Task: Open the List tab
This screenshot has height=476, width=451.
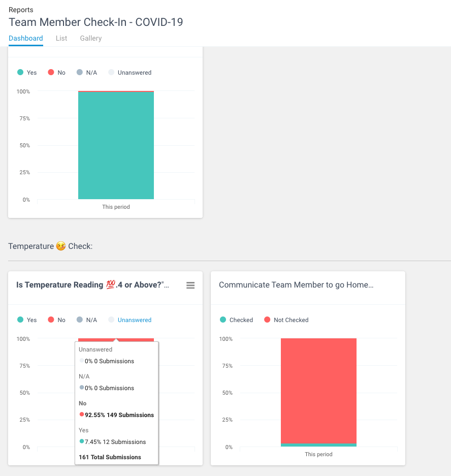Action: tap(61, 38)
